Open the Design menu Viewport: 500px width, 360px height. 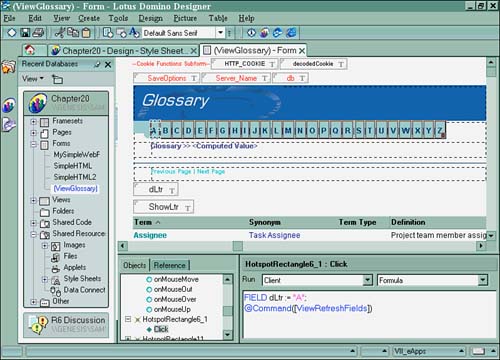click(x=151, y=18)
